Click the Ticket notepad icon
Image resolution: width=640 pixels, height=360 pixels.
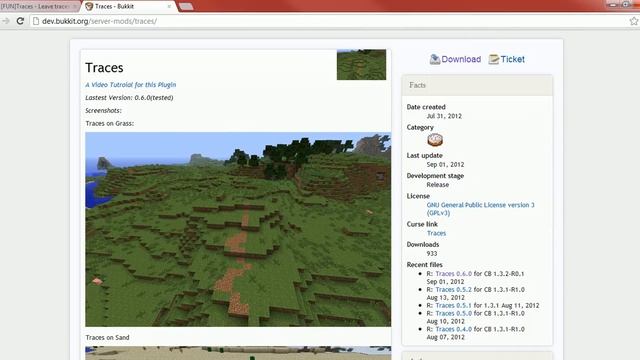[494, 59]
